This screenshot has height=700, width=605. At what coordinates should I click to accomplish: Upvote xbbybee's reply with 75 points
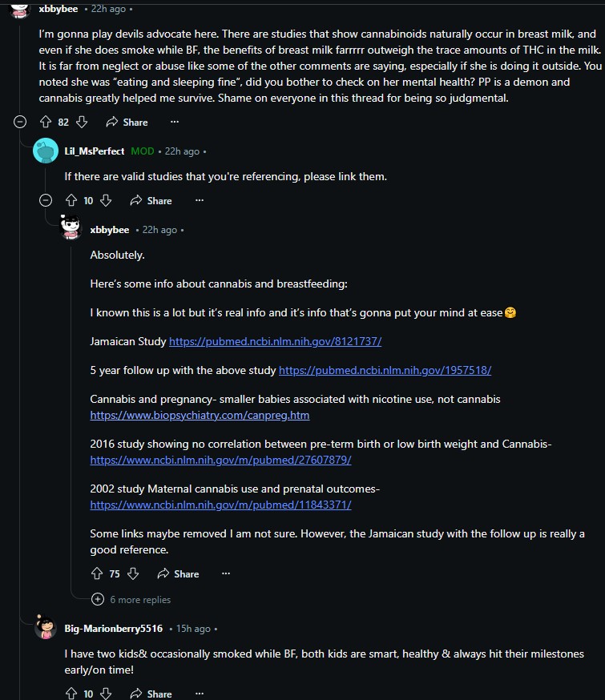click(x=97, y=573)
